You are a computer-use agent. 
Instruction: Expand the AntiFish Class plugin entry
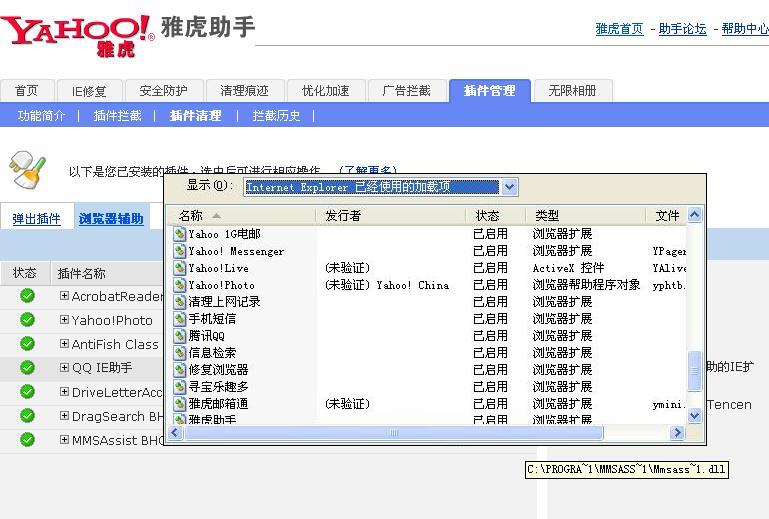tap(64, 343)
